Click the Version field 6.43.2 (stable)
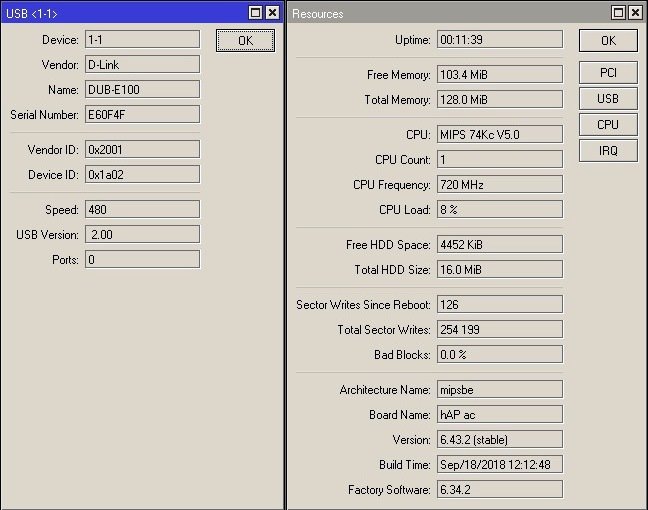The height and width of the screenshot is (510, 648). point(499,440)
